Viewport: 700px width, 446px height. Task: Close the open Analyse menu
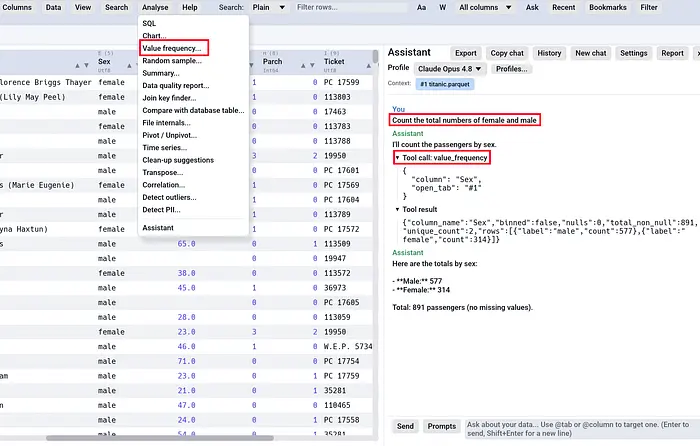[x=155, y=7]
